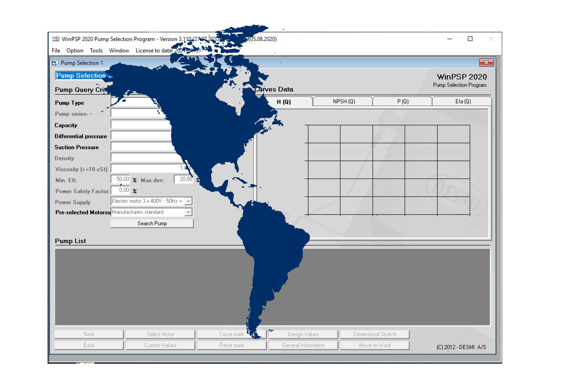
Task: Click the Pump List heading
Action: [x=70, y=241]
